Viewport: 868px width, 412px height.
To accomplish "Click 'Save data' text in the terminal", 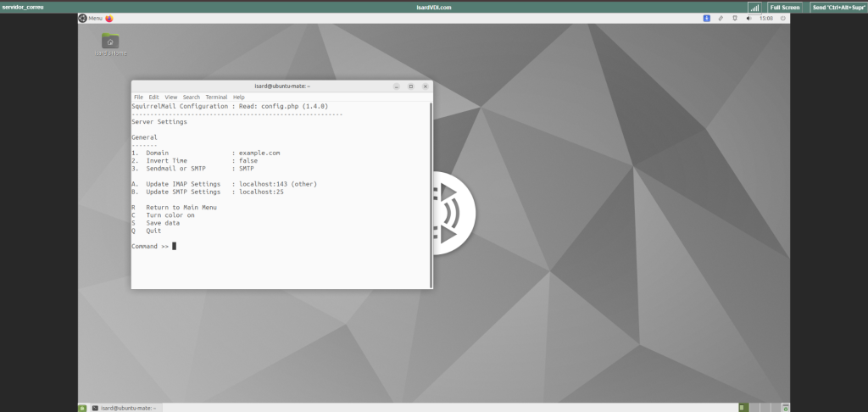I will tap(163, 223).
